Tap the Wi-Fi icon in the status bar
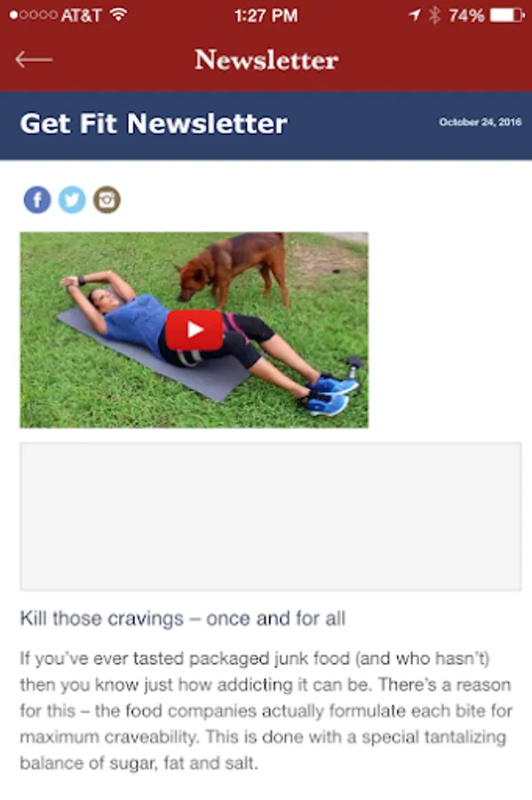Viewport: 532px width, 800px height. point(119,15)
